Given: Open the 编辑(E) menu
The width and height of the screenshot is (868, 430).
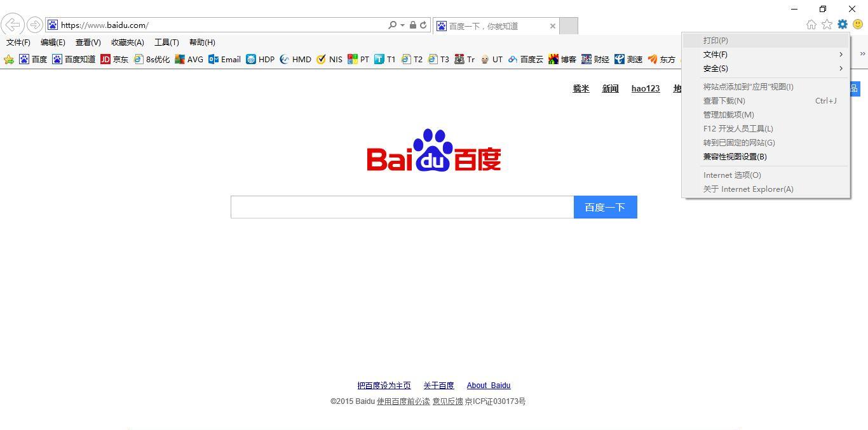Looking at the screenshot, I should coord(53,43).
